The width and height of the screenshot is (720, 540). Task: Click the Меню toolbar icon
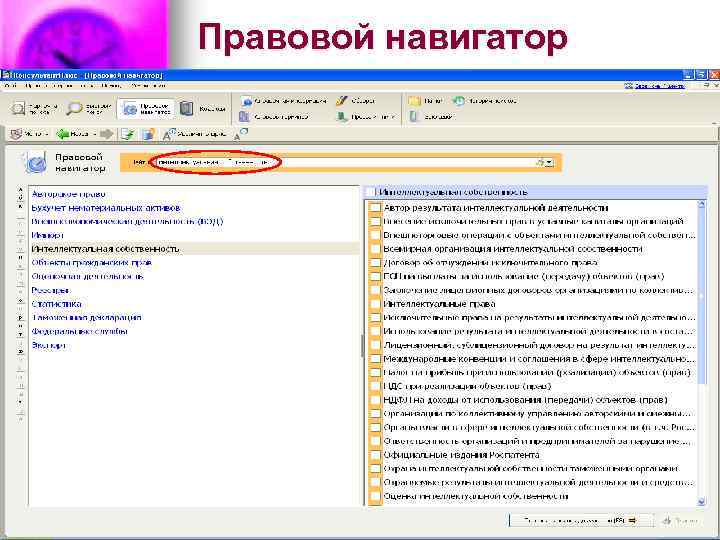17,134
